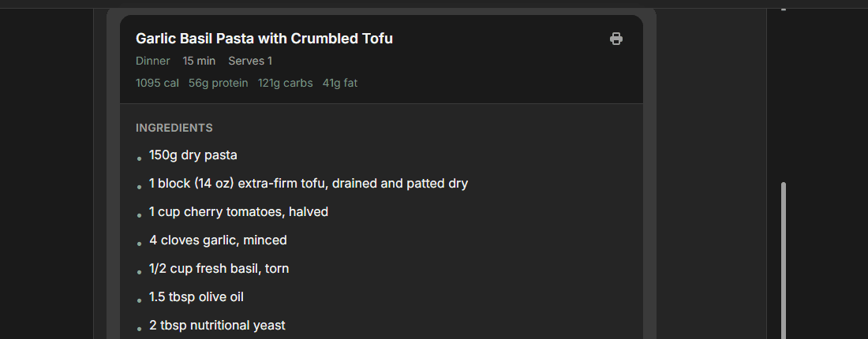Screen dimensions: 868x339
Task: Click the INGREDIENTS section heading
Action: [x=174, y=128]
